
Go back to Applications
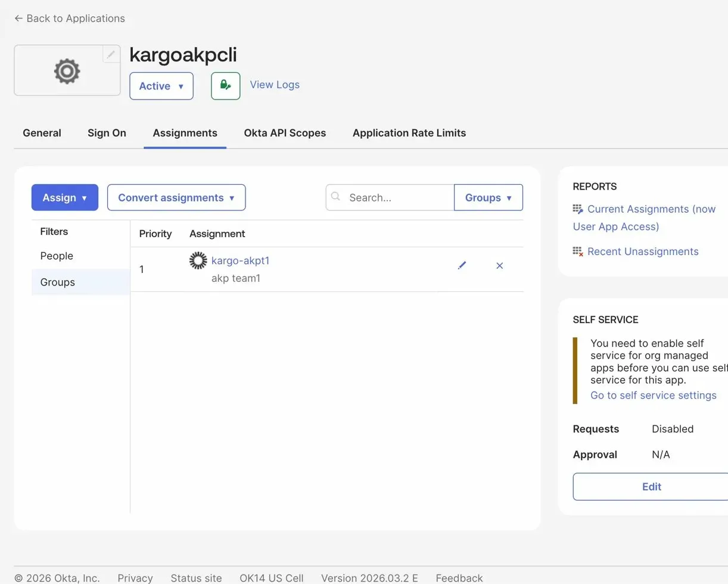[x=70, y=18]
